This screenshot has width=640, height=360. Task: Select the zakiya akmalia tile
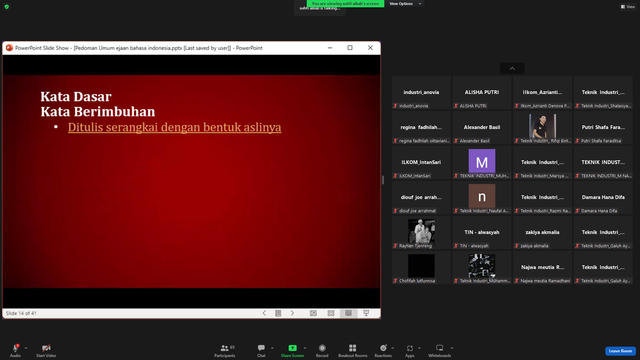(x=542, y=233)
